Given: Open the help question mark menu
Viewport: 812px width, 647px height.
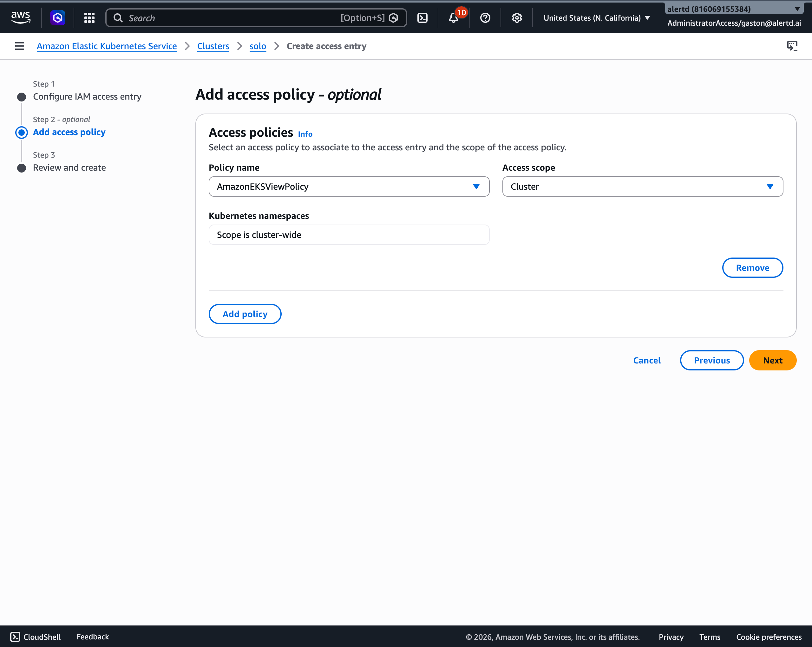Looking at the screenshot, I should (485, 18).
